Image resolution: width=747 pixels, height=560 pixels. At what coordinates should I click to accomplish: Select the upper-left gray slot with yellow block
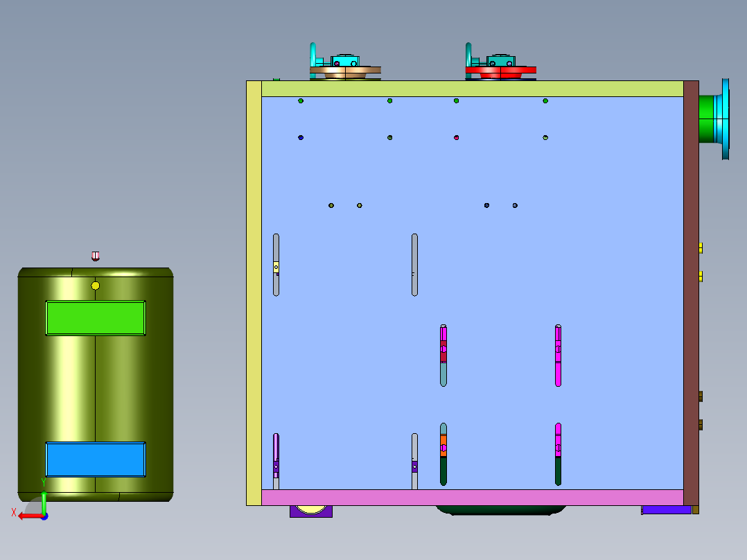[276, 265]
